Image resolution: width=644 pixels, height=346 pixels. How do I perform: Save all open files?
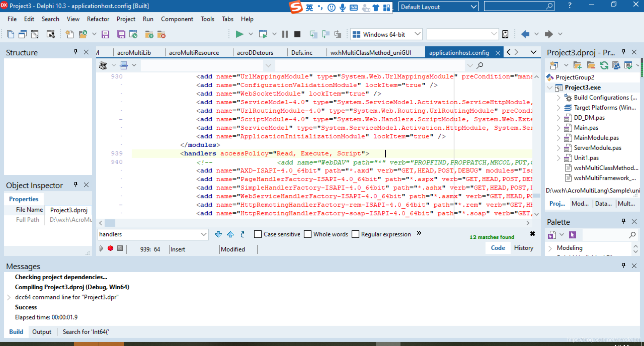click(121, 34)
